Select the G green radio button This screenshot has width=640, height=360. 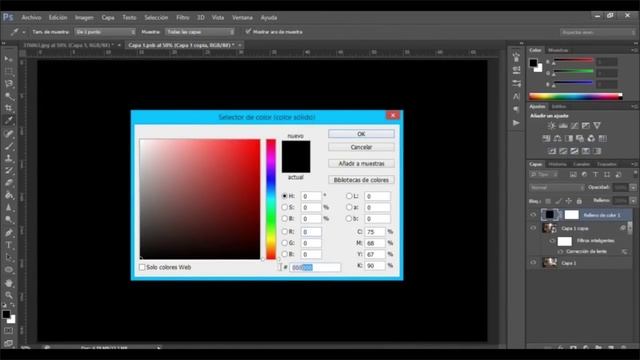coord(284,243)
